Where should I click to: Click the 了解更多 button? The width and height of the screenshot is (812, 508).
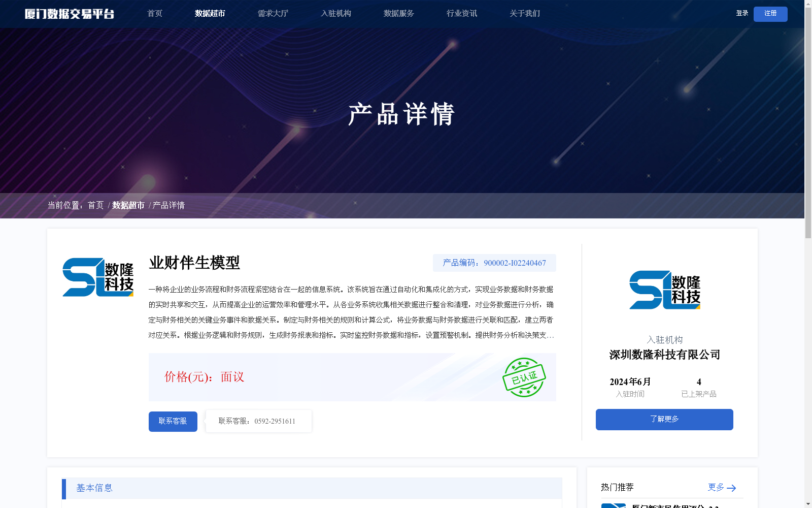point(664,420)
